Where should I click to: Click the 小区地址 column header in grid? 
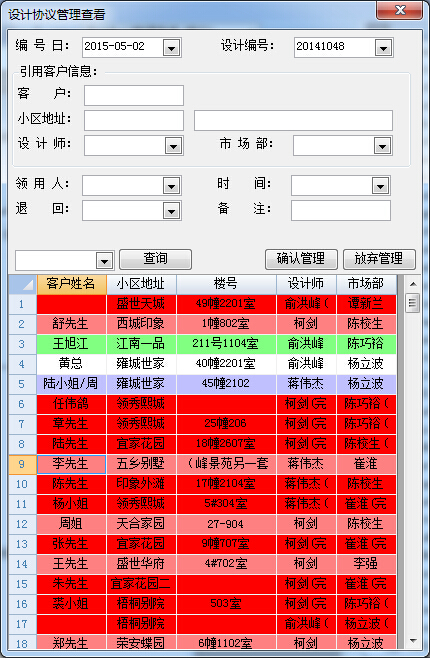click(x=141, y=284)
